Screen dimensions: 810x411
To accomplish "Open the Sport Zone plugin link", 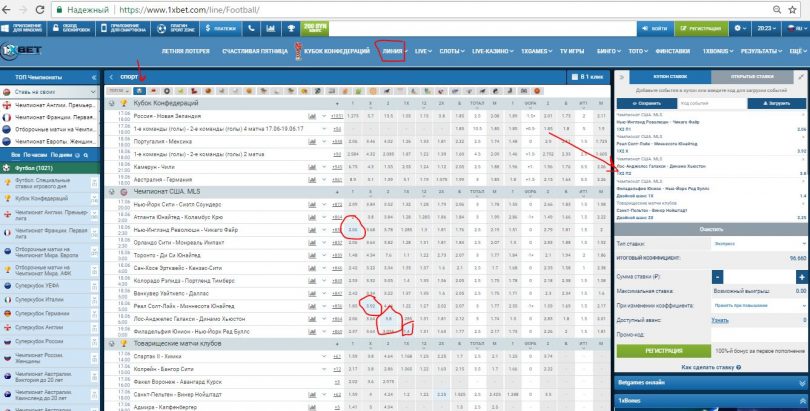I will pos(176,29).
